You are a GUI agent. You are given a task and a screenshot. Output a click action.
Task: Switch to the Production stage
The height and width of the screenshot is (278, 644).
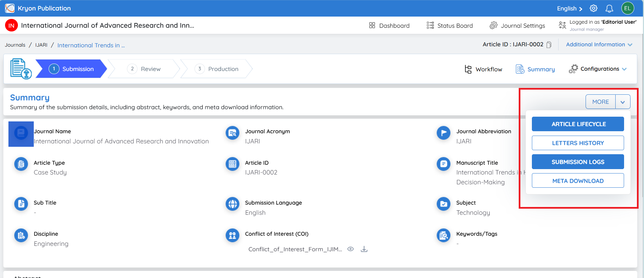[x=216, y=69]
